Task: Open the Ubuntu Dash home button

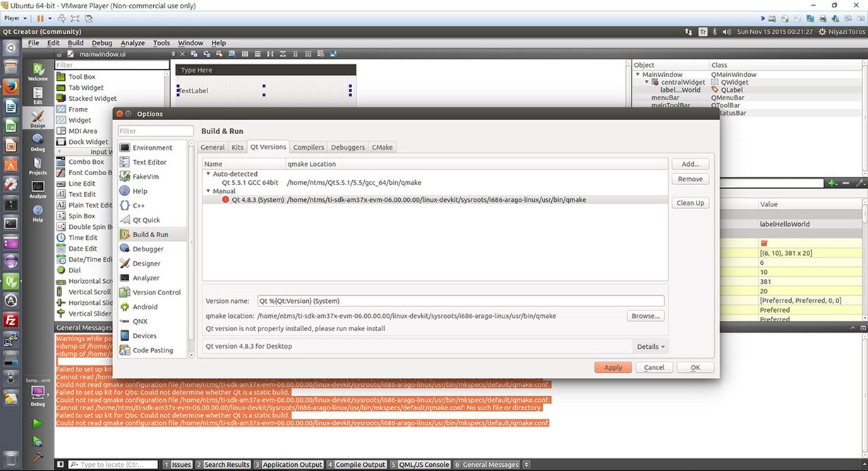Action: pos(11,48)
